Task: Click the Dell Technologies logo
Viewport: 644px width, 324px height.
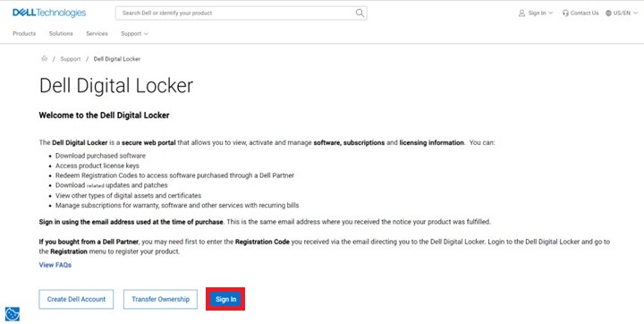Action: click(x=49, y=13)
